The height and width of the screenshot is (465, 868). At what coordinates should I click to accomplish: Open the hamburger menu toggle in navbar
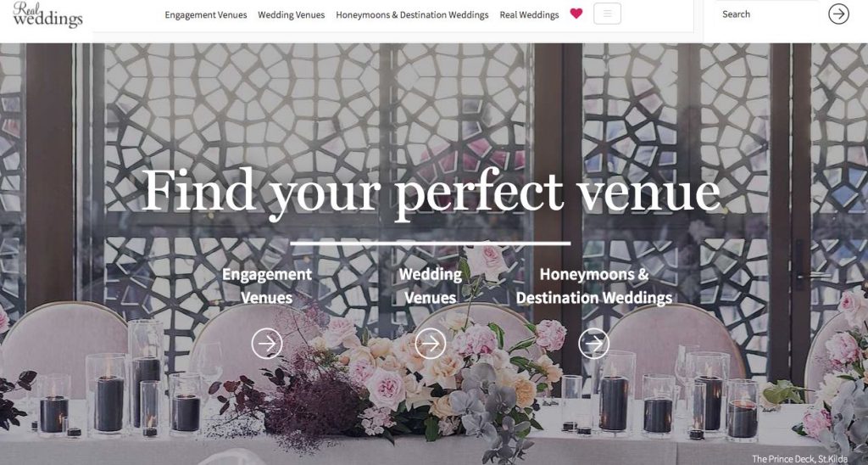click(x=607, y=14)
